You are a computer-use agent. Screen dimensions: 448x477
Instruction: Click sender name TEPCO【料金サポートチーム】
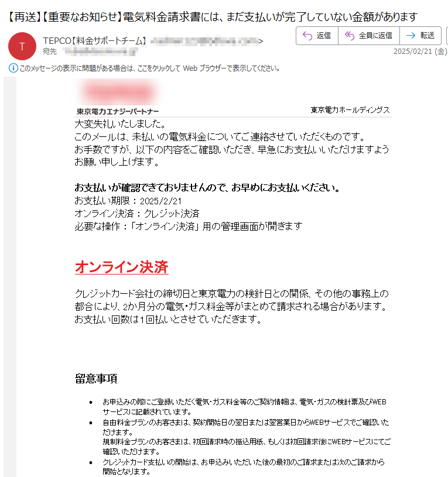95,41
